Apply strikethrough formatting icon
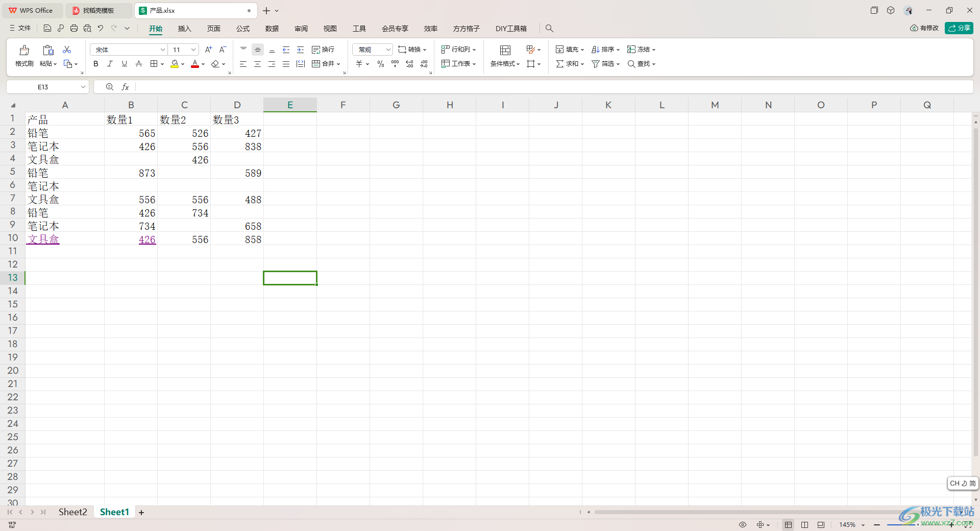 139,64
